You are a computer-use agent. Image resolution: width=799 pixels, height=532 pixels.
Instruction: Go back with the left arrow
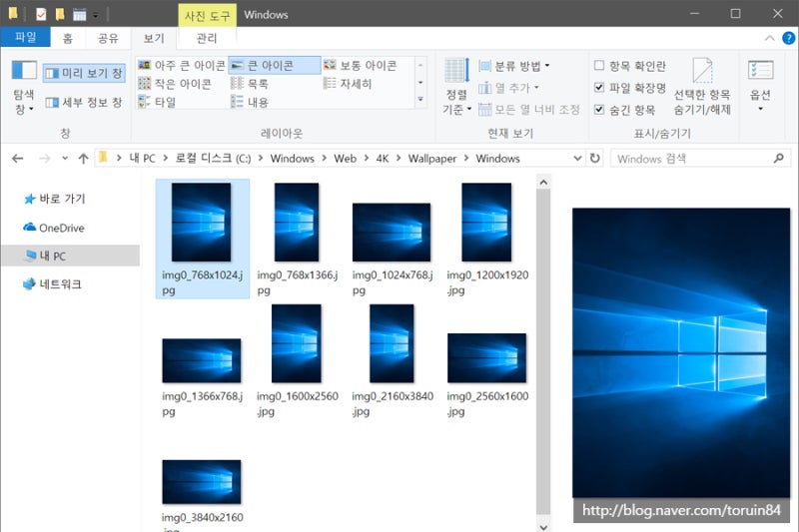tap(18, 159)
